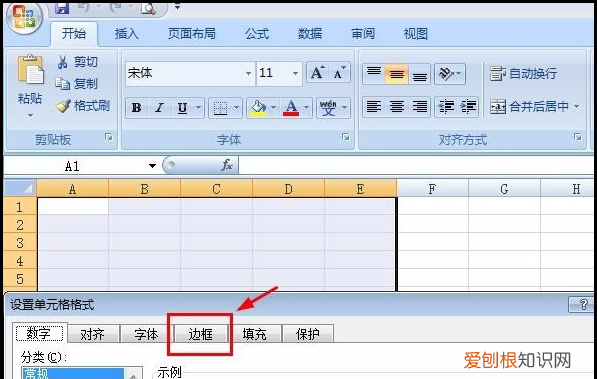Open the 公式 ribbon tab
Viewport: 597px width, 379px height.
tap(257, 34)
